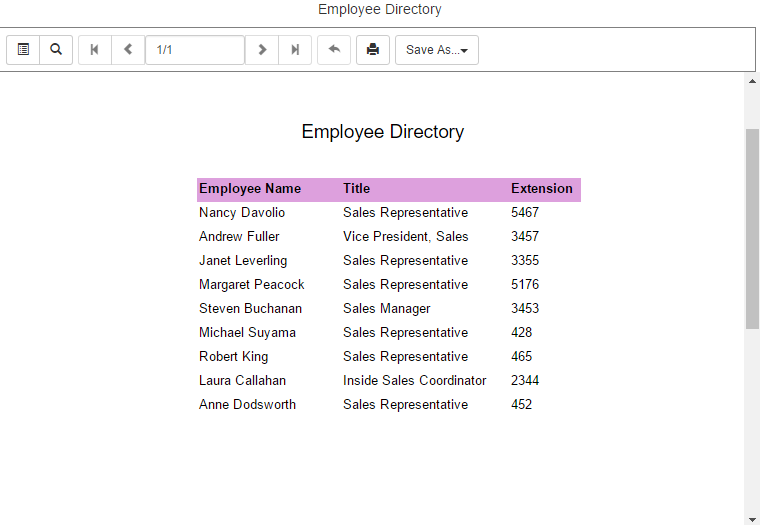Select the Andrew Fuller cell
The width and height of the screenshot is (760, 525).
239,237
